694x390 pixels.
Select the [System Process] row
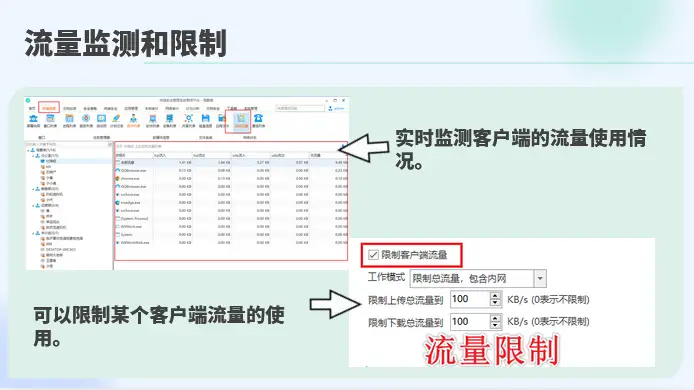coord(231,219)
